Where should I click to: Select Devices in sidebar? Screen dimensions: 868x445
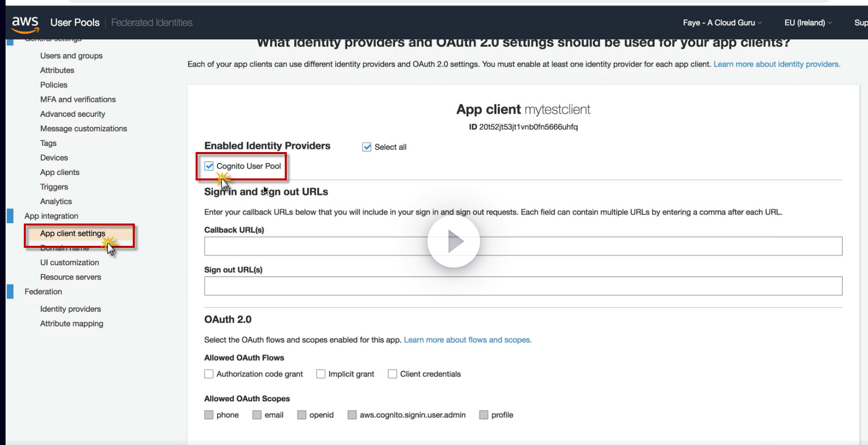tap(54, 158)
